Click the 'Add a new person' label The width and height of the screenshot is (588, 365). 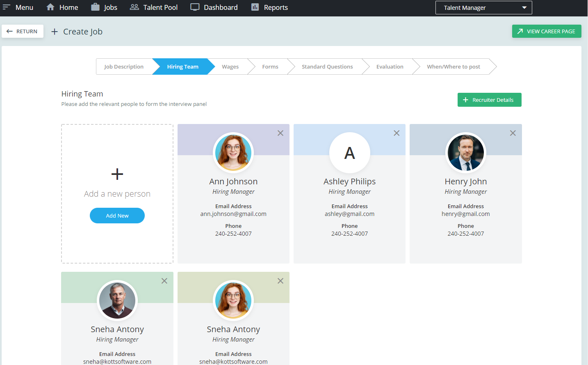pyautogui.click(x=117, y=194)
